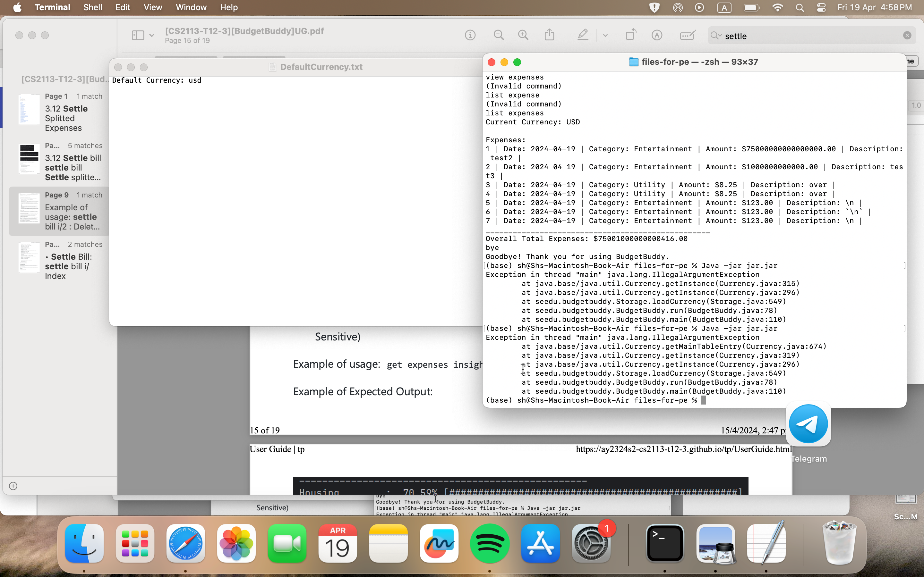Image resolution: width=924 pixels, height=577 pixels.
Task: Click the search icon in PDF toolbar
Action: tap(714, 36)
